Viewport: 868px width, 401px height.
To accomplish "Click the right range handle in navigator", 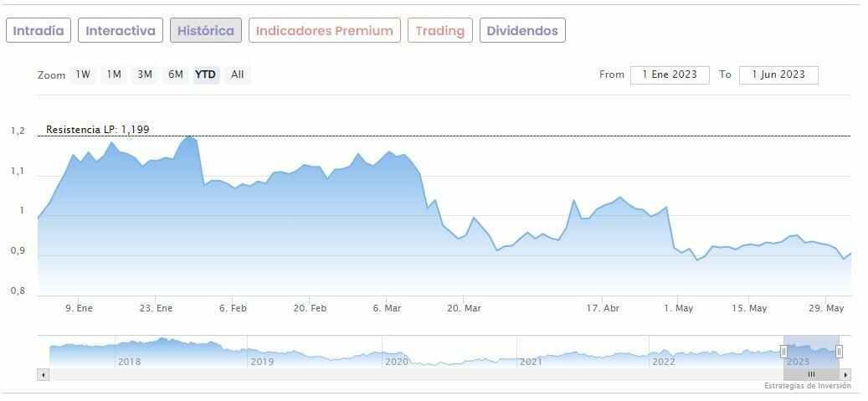I will pyautogui.click(x=839, y=352).
